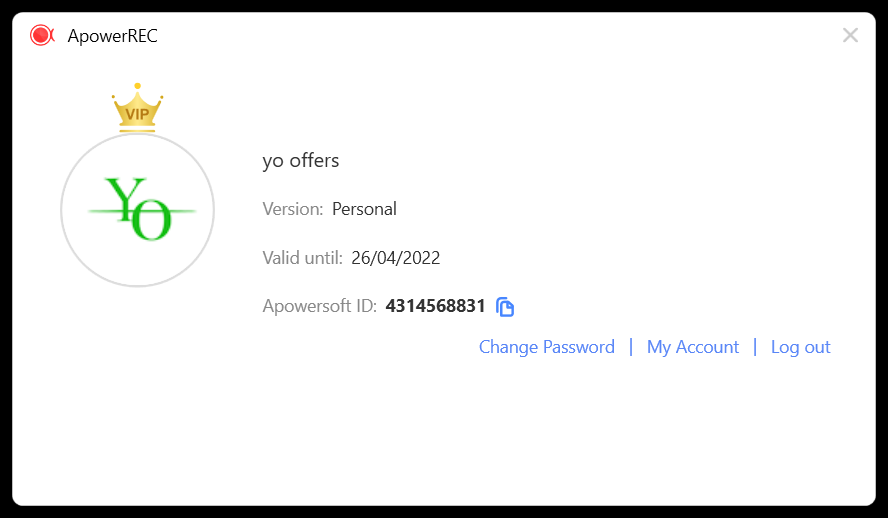Click the 'Apowersoft ID:' label
This screenshot has height=518, width=888.
tap(319, 306)
